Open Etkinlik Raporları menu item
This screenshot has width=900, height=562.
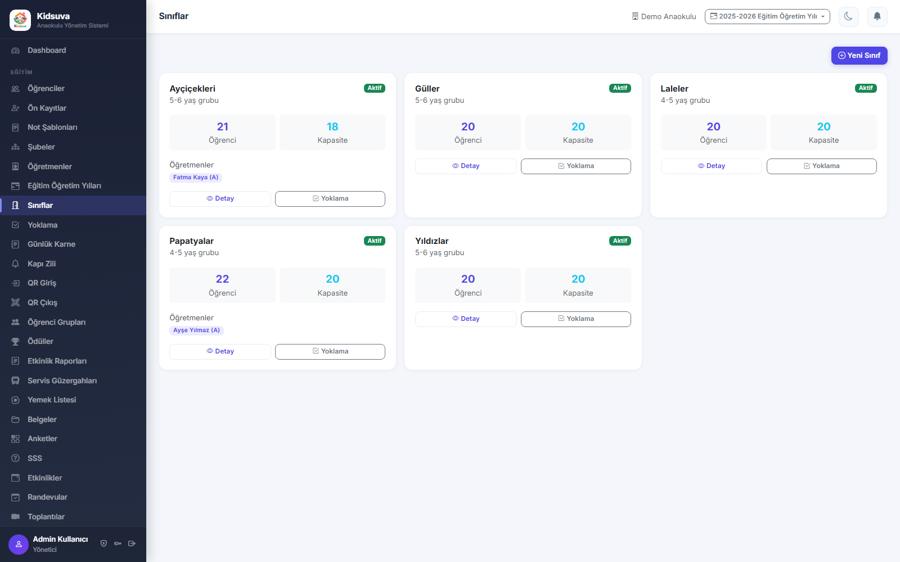tap(73, 361)
